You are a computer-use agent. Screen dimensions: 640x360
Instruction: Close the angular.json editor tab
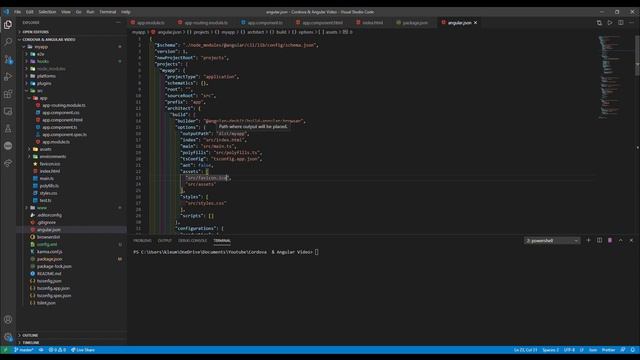click(x=476, y=23)
